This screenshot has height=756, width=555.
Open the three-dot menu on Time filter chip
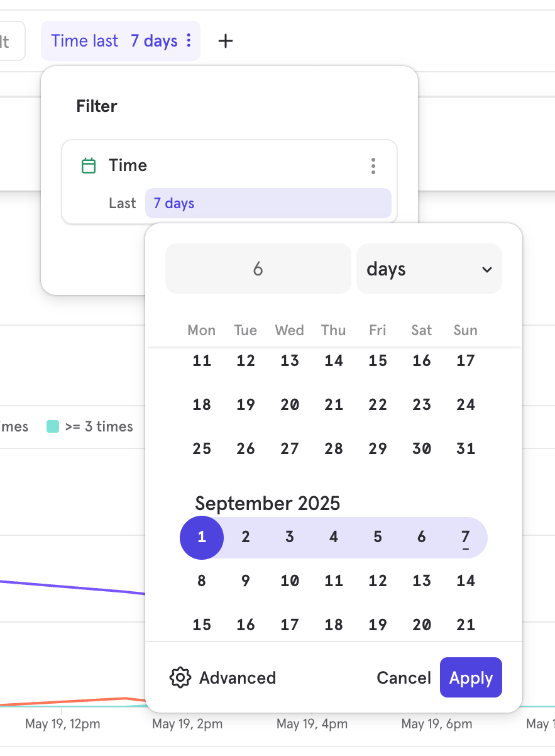189,42
